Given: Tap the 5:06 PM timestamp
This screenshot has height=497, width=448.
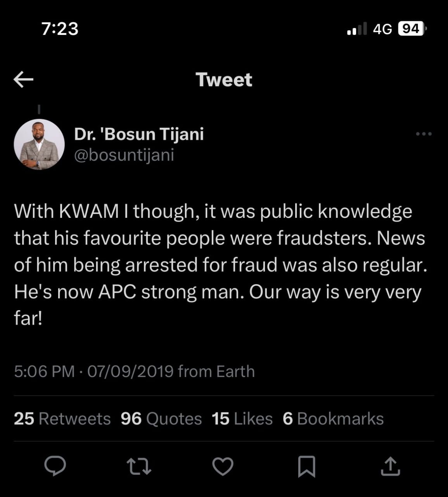Looking at the screenshot, I should (x=44, y=372).
